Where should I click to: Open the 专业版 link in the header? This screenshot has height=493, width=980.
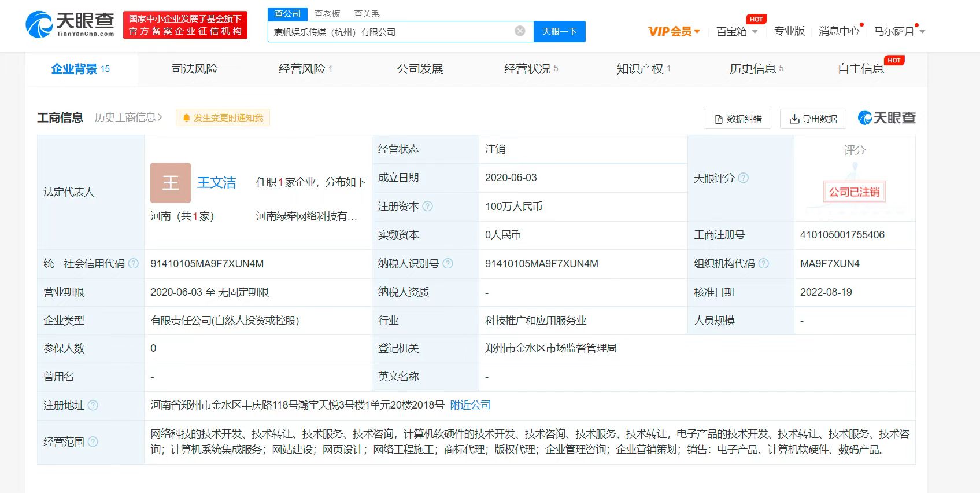tap(789, 31)
